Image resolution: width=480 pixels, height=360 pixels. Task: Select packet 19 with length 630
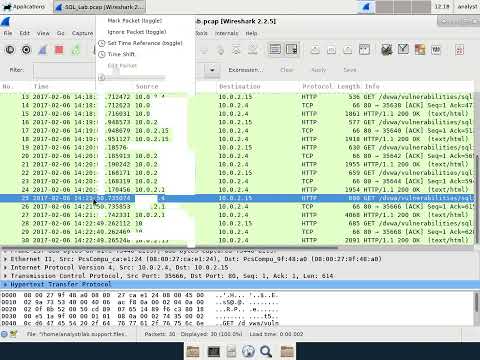tap(237, 147)
